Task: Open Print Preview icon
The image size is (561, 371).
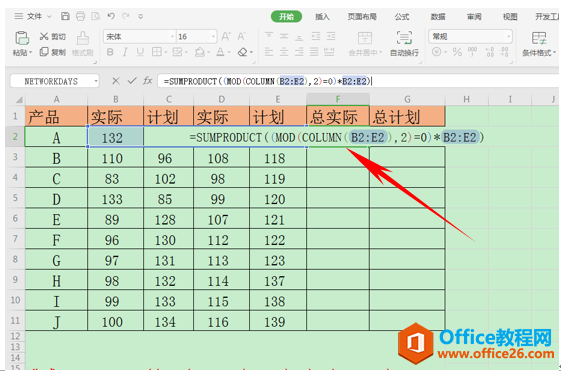Action: [x=96, y=16]
